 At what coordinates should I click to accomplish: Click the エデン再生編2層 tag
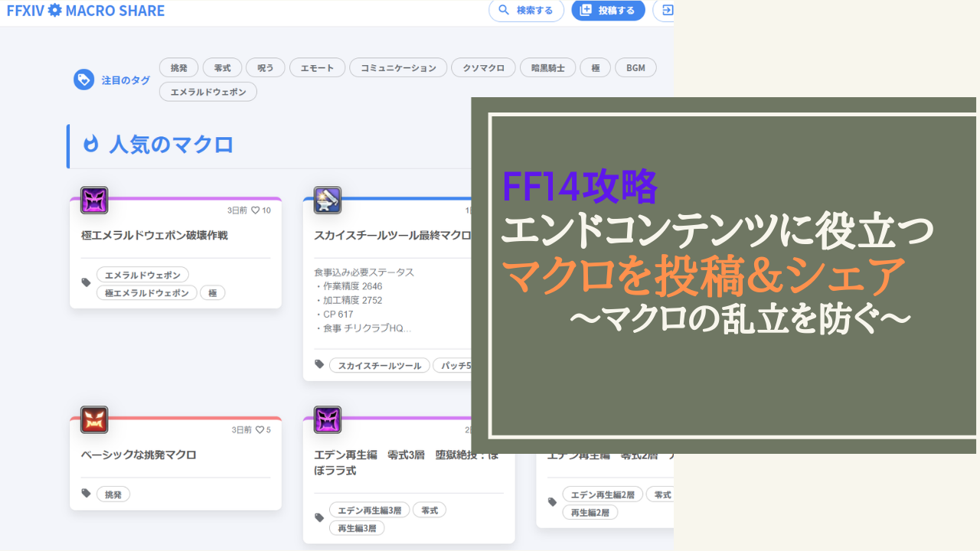coord(603,495)
